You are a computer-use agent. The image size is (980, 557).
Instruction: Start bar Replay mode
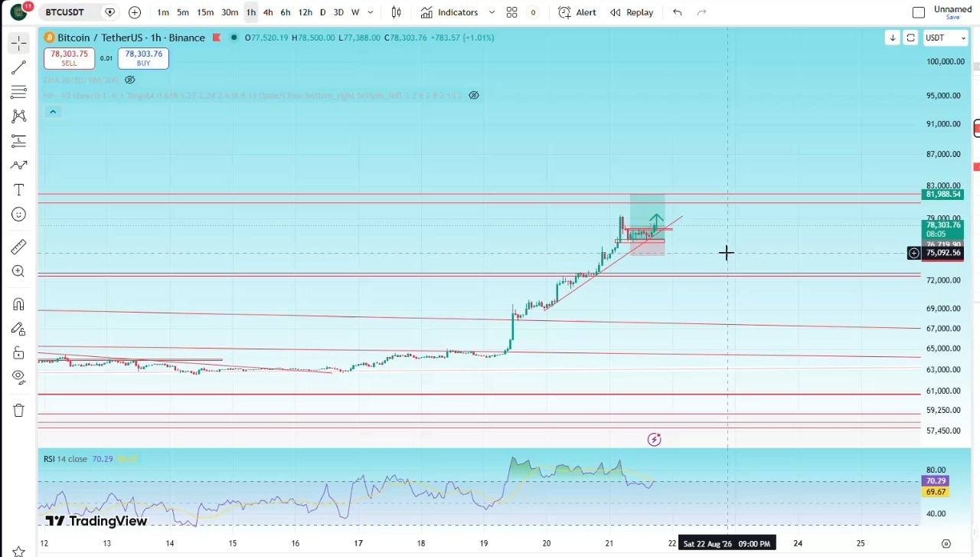tap(632, 12)
